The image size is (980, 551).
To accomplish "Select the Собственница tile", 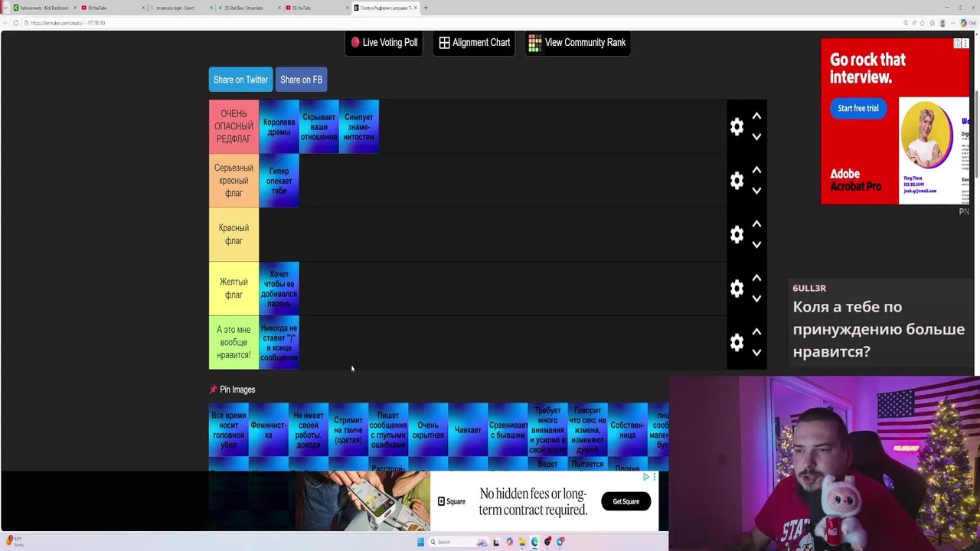I will tap(627, 429).
